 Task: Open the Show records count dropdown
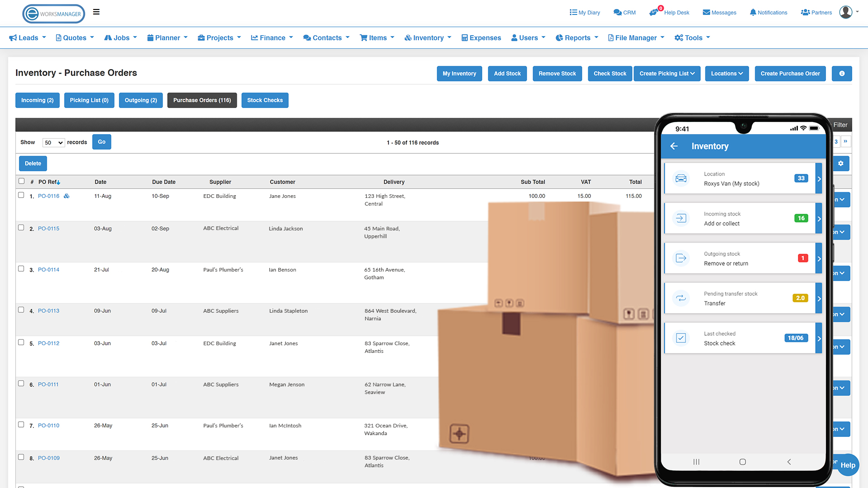pos(53,142)
